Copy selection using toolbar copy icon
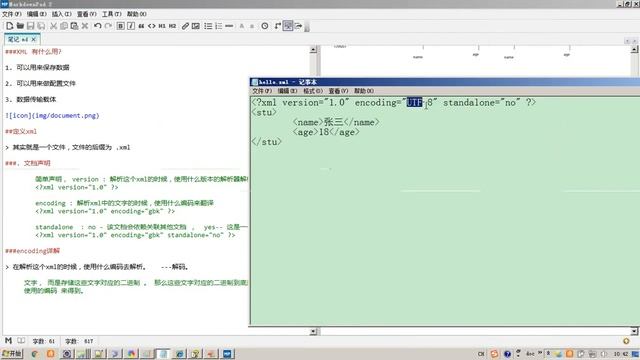 tap(64, 26)
